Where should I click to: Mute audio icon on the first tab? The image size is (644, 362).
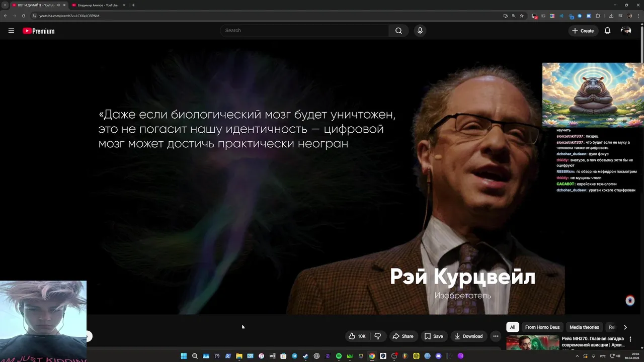coord(58,5)
